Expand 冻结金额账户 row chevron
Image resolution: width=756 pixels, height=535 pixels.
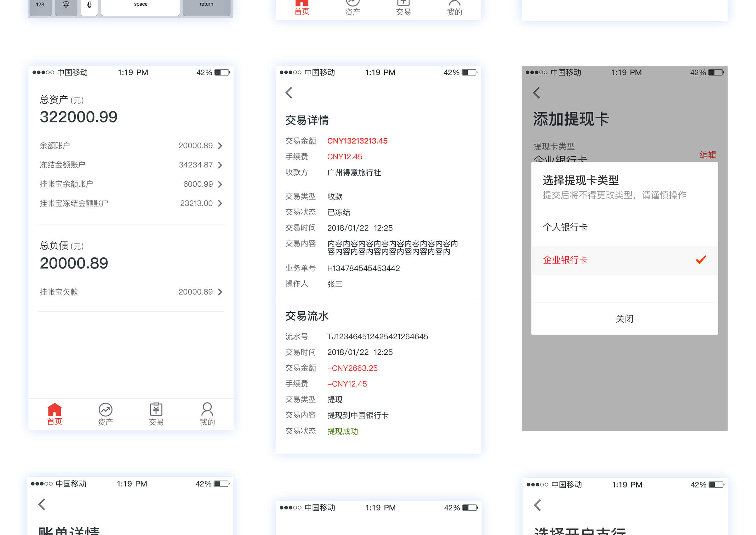[x=220, y=165]
